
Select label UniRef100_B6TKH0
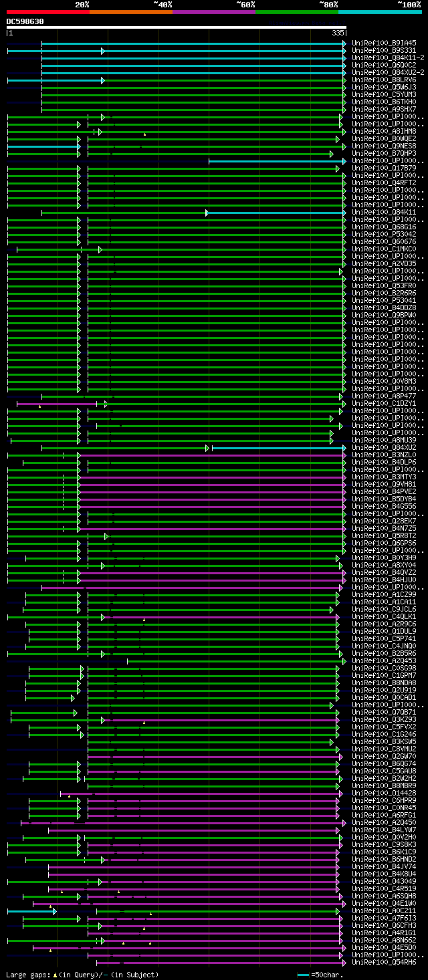384,102
